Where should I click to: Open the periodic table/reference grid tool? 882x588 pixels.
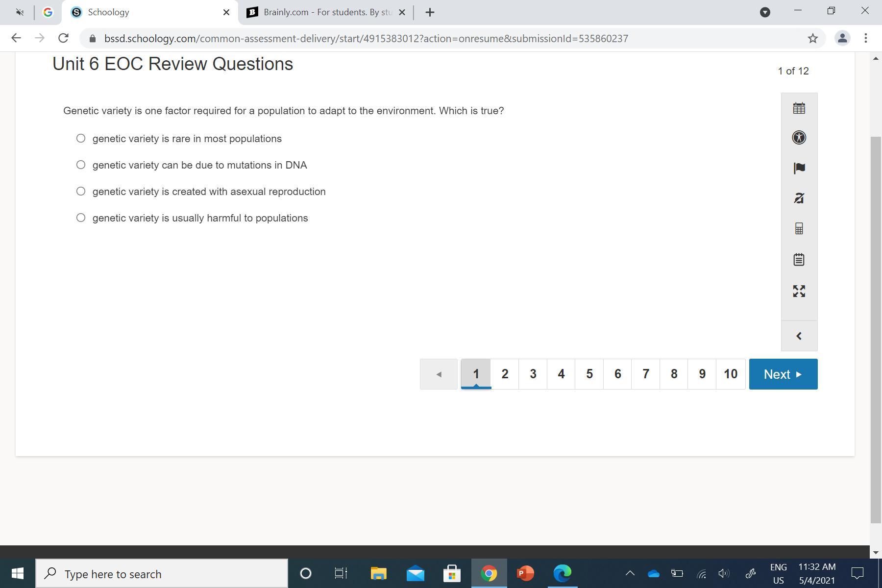tap(799, 108)
